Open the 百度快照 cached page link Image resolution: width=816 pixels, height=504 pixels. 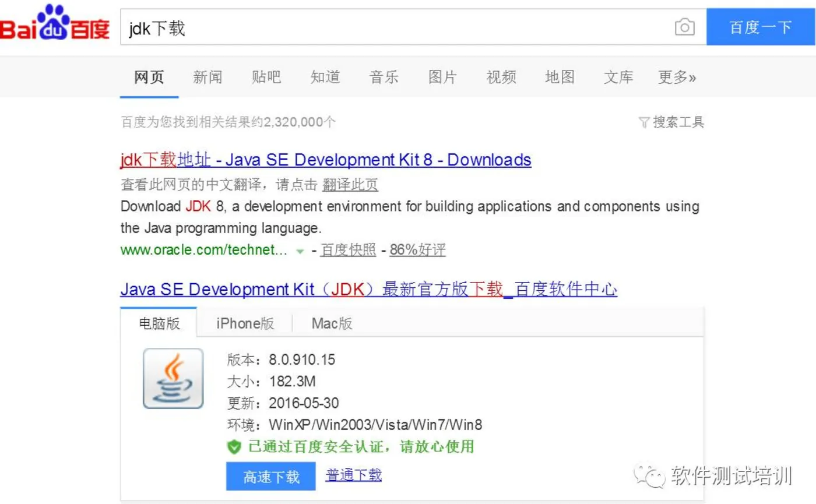point(349,251)
